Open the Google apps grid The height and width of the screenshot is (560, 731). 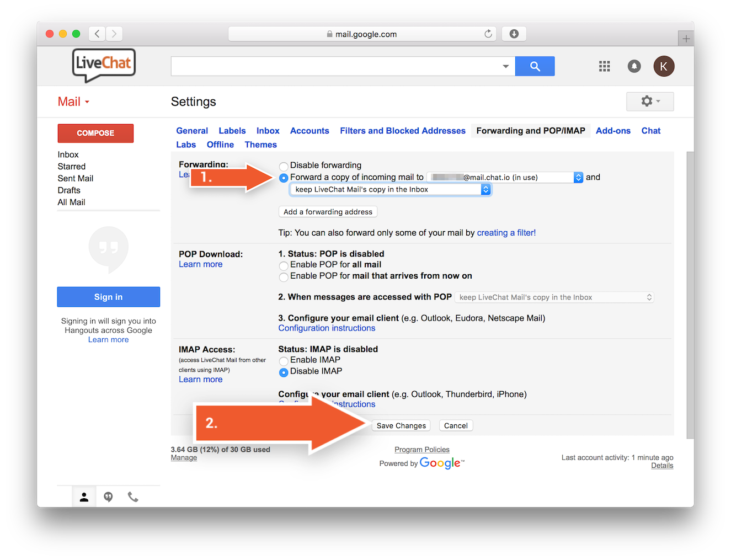(605, 66)
